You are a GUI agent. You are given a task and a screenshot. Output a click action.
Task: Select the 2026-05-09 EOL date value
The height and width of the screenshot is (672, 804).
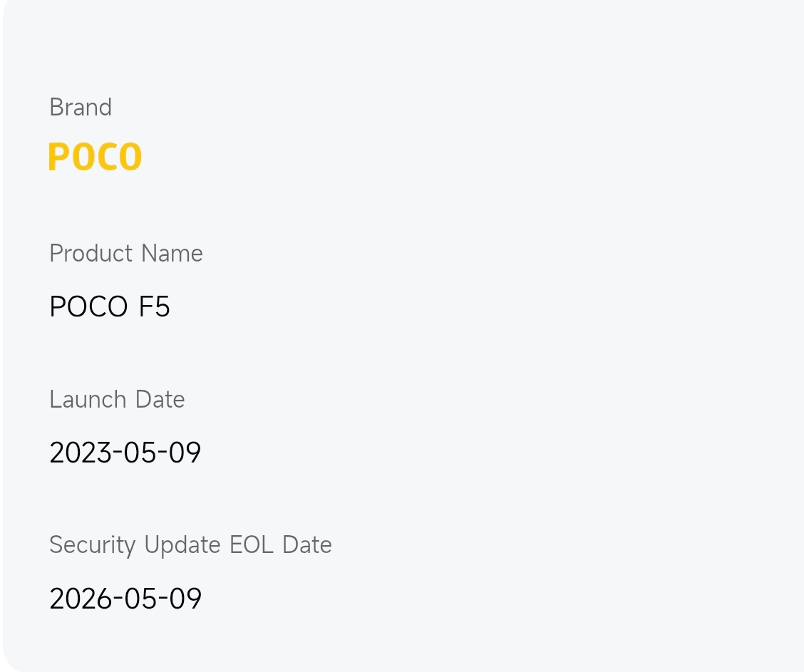(125, 599)
